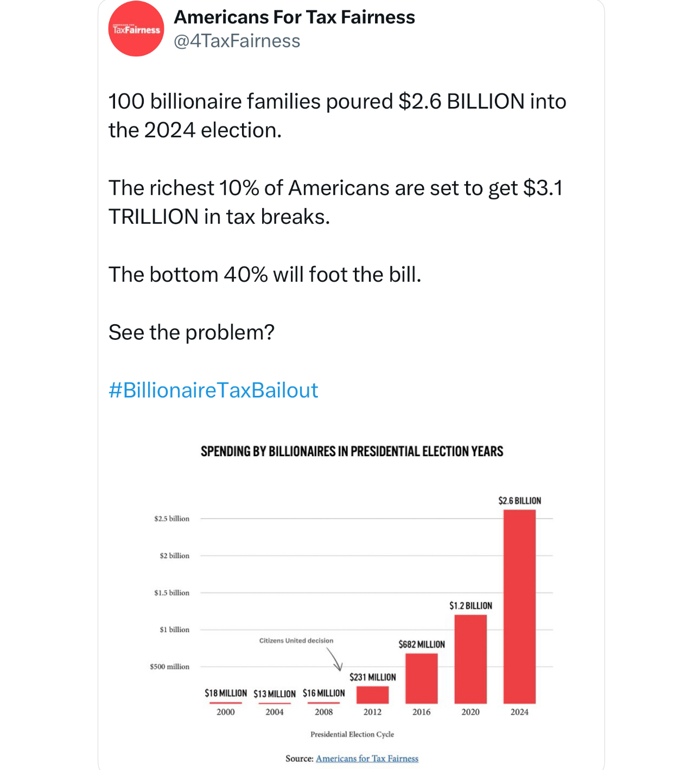Image resolution: width=700 pixels, height=770 pixels.
Task: Click the 2016 bar labeled $682 million
Action: point(422,679)
